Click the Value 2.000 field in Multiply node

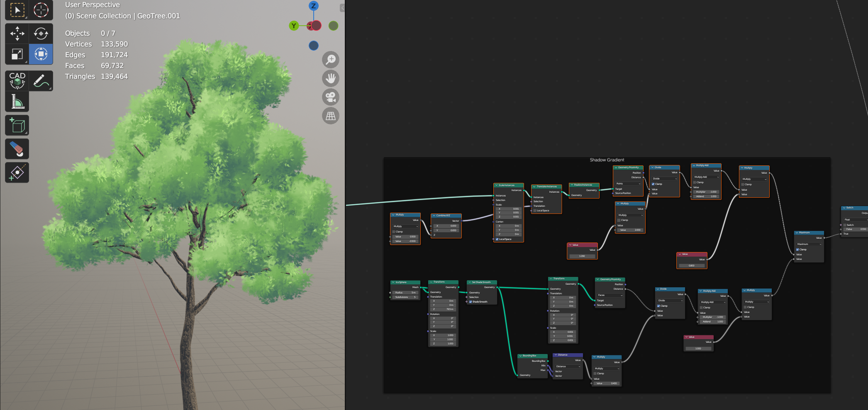click(x=630, y=230)
